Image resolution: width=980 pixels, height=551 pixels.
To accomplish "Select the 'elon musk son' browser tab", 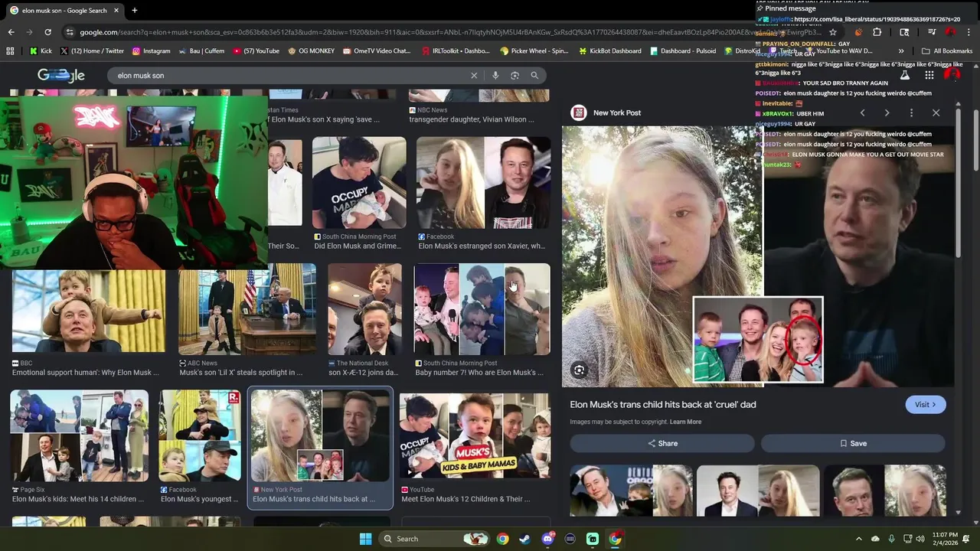I will click(x=64, y=11).
